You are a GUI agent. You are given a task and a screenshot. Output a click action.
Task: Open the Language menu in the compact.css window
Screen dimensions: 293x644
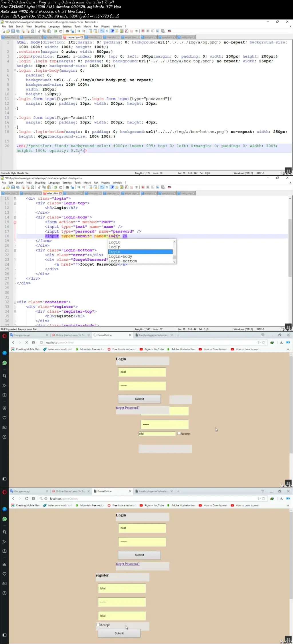tap(54, 26)
